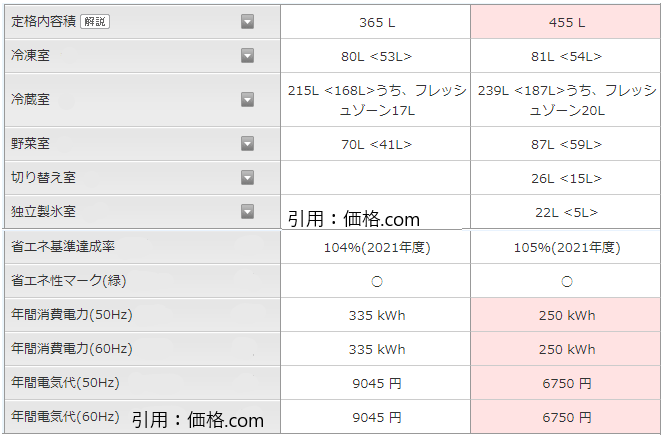
Task: Select the 省エネ性マーク(緑) row label
Action: [67, 281]
